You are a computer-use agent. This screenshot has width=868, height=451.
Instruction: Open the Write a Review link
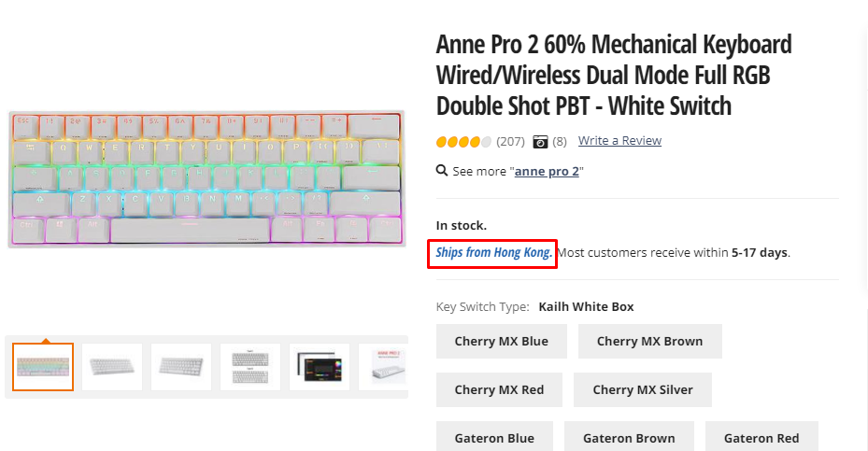[x=619, y=141]
